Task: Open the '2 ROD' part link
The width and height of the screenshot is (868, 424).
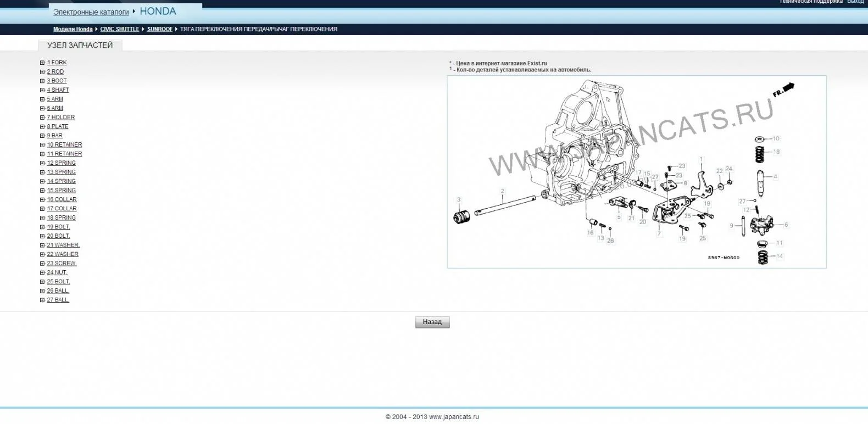Action: point(55,72)
